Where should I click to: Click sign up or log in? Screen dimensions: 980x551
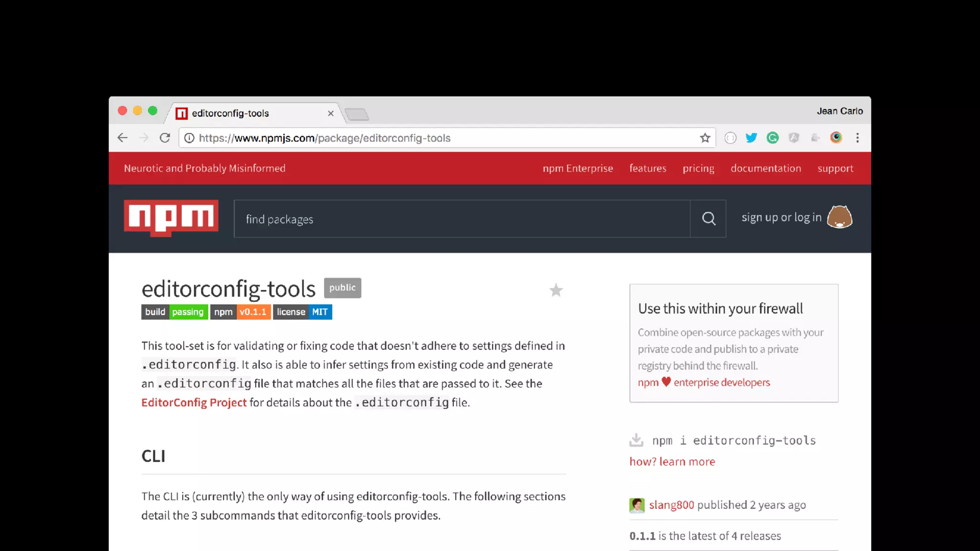pyautogui.click(x=781, y=218)
